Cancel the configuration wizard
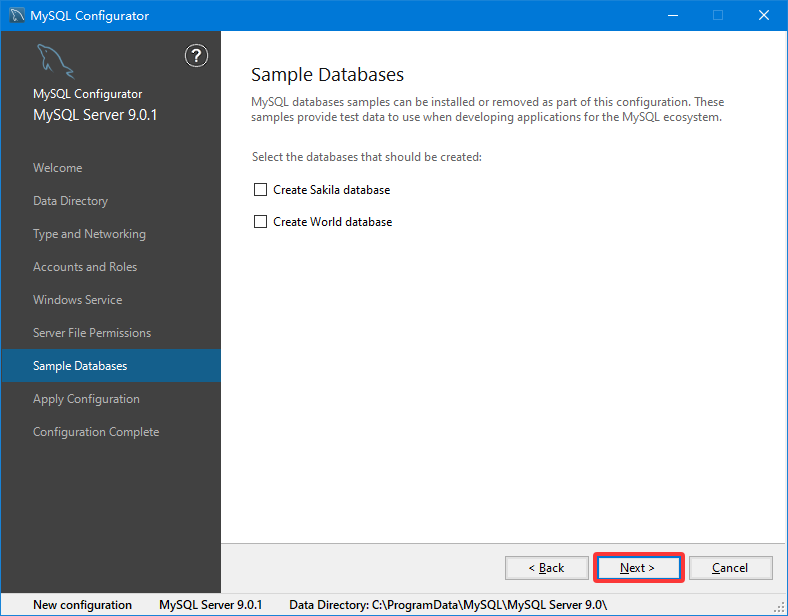Image resolution: width=788 pixels, height=616 pixels. pyautogui.click(x=731, y=568)
